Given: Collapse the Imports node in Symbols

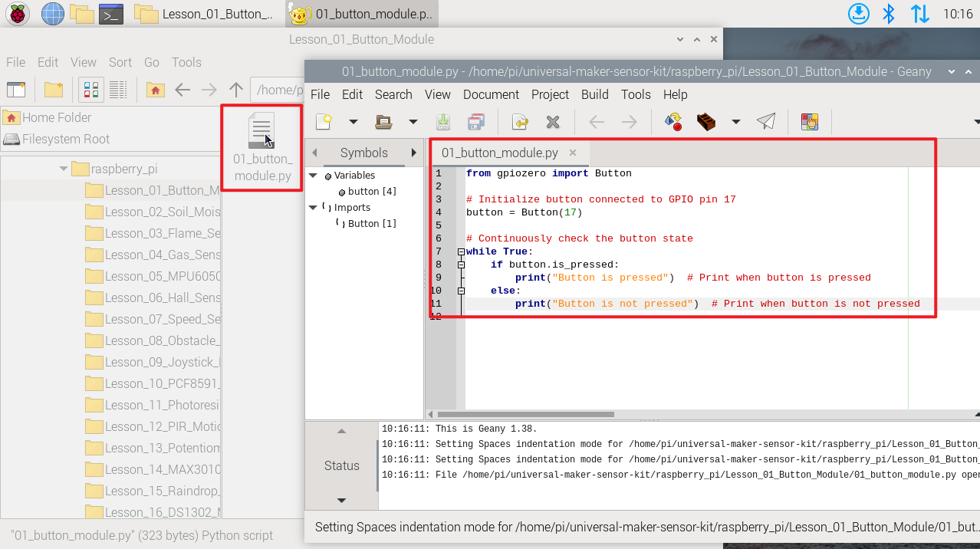Looking at the screenshot, I should coord(313,208).
